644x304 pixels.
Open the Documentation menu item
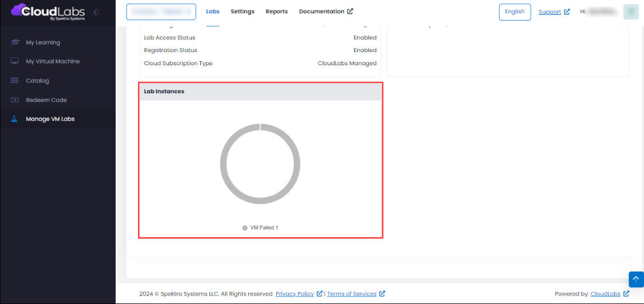pyautogui.click(x=326, y=11)
